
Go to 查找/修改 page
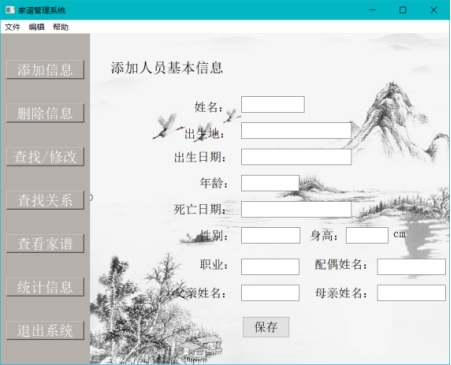(45, 157)
